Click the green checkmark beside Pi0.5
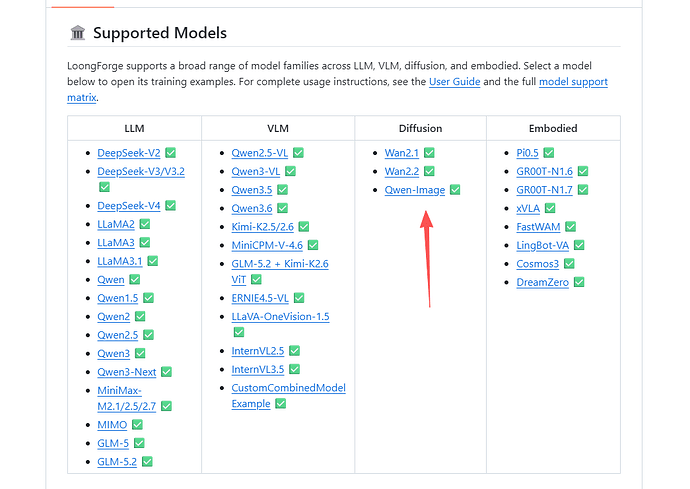Screen dimensions: 690x489 coord(548,153)
